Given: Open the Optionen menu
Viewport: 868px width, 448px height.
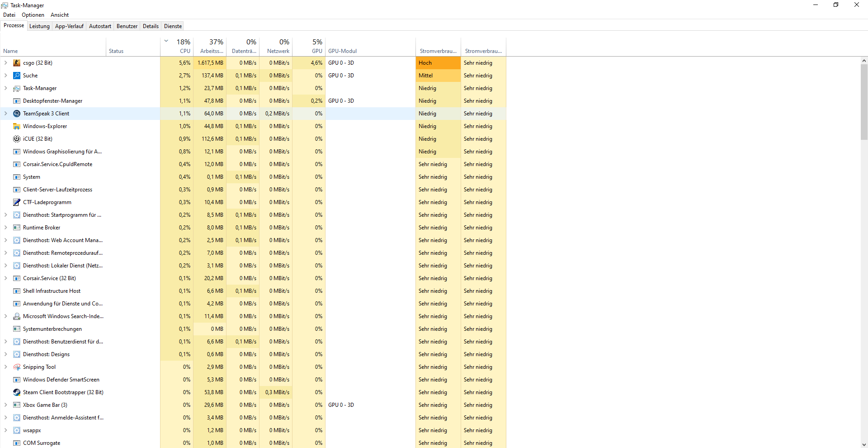Looking at the screenshot, I should coord(33,15).
